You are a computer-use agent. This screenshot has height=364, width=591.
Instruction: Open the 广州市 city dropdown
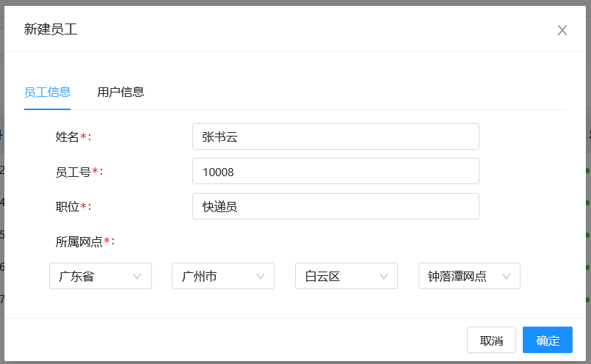[x=223, y=276]
